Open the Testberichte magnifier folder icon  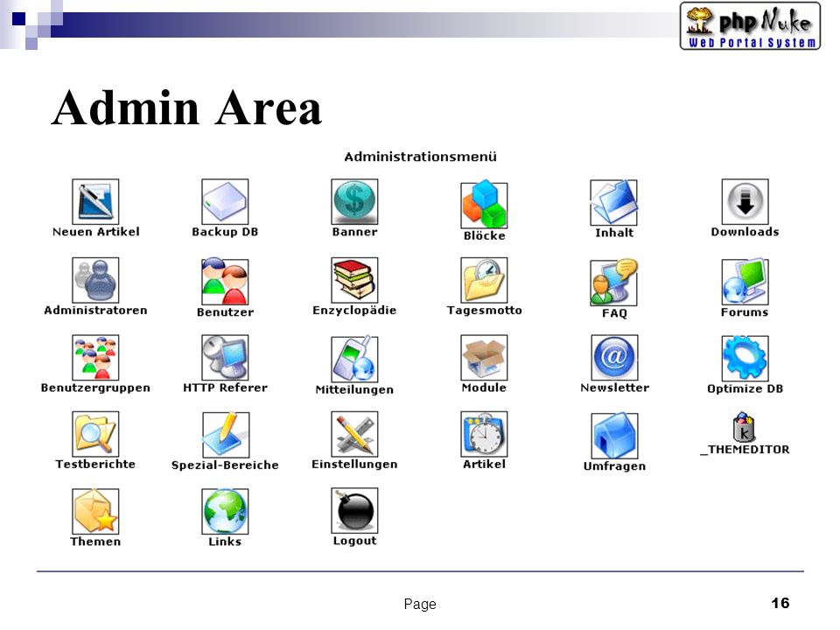tap(95, 435)
